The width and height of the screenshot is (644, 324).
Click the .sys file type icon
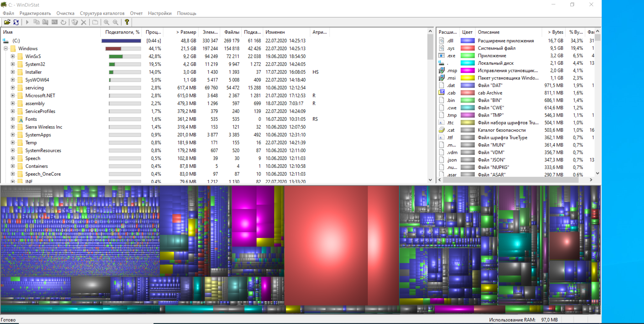pos(442,48)
